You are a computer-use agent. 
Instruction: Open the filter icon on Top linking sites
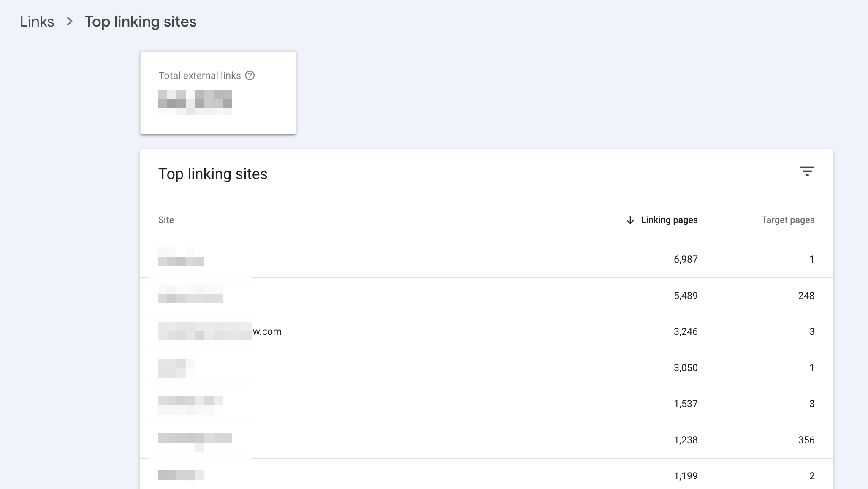tap(808, 171)
